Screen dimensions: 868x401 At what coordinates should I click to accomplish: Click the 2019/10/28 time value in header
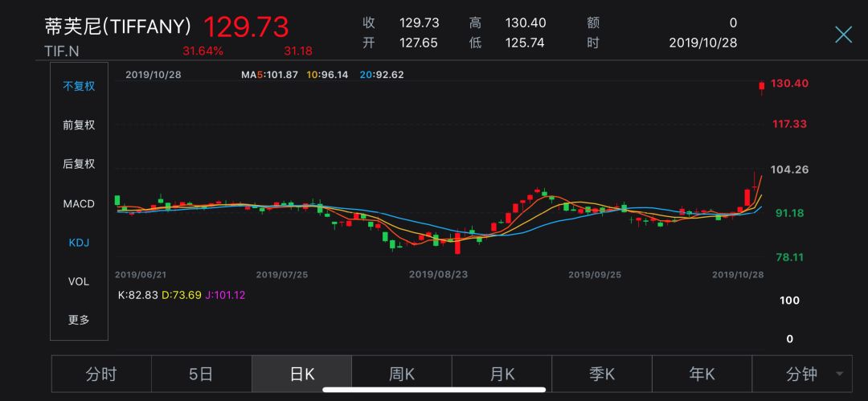point(703,43)
